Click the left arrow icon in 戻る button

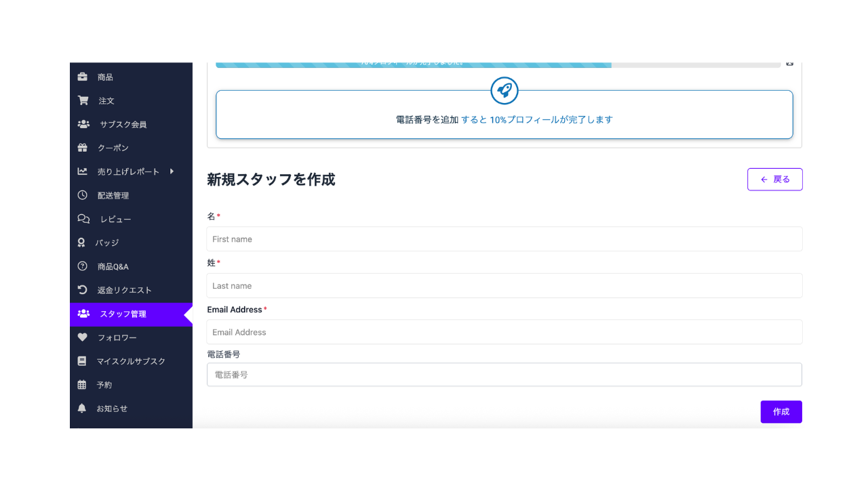(x=764, y=180)
